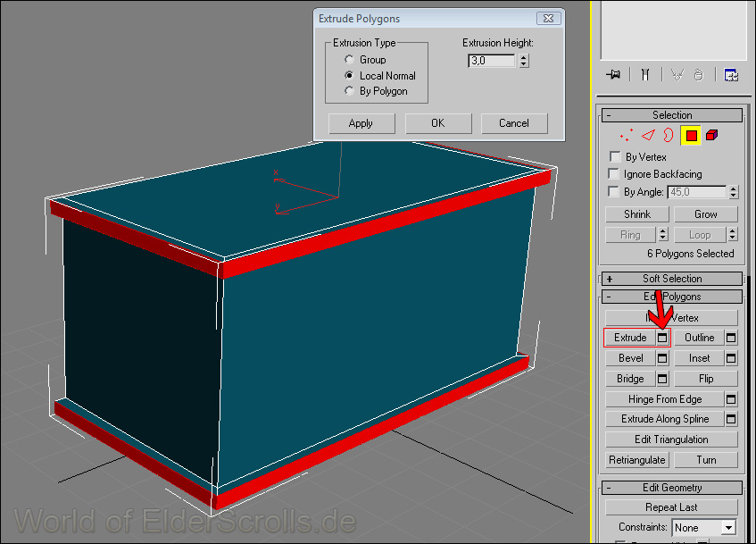This screenshot has width=756, height=544.
Task: Click the Retriangulate button
Action: [637, 460]
